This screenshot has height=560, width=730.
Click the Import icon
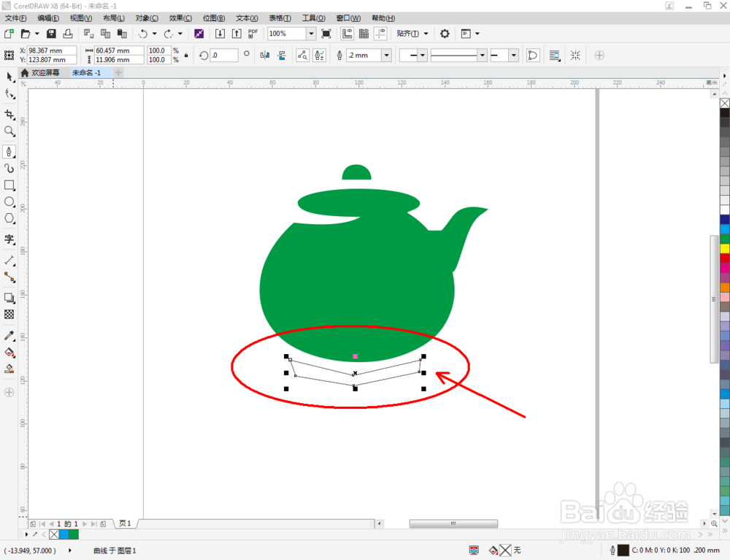[x=220, y=34]
